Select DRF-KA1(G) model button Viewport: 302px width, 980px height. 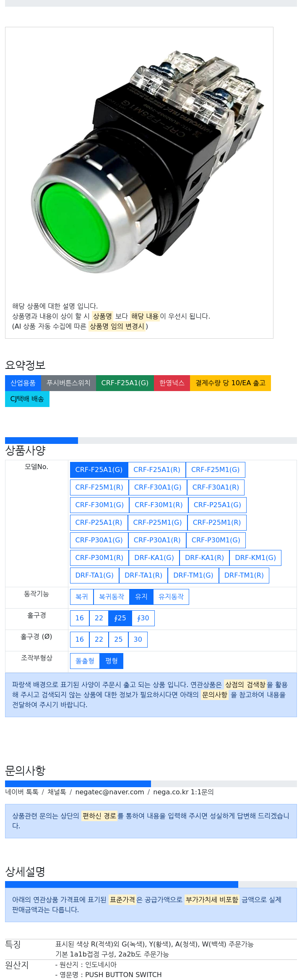pos(154,558)
